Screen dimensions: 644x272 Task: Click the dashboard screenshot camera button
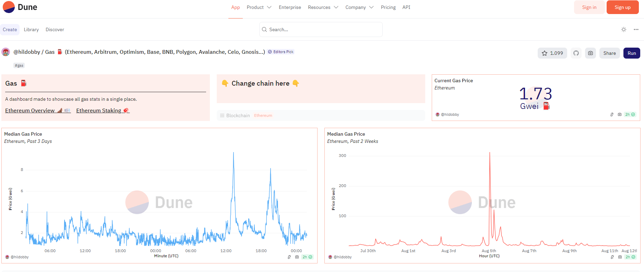coord(591,53)
